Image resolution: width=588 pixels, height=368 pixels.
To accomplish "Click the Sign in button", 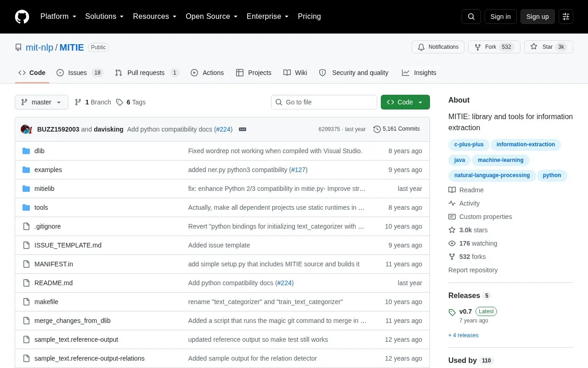I will coord(501,17).
